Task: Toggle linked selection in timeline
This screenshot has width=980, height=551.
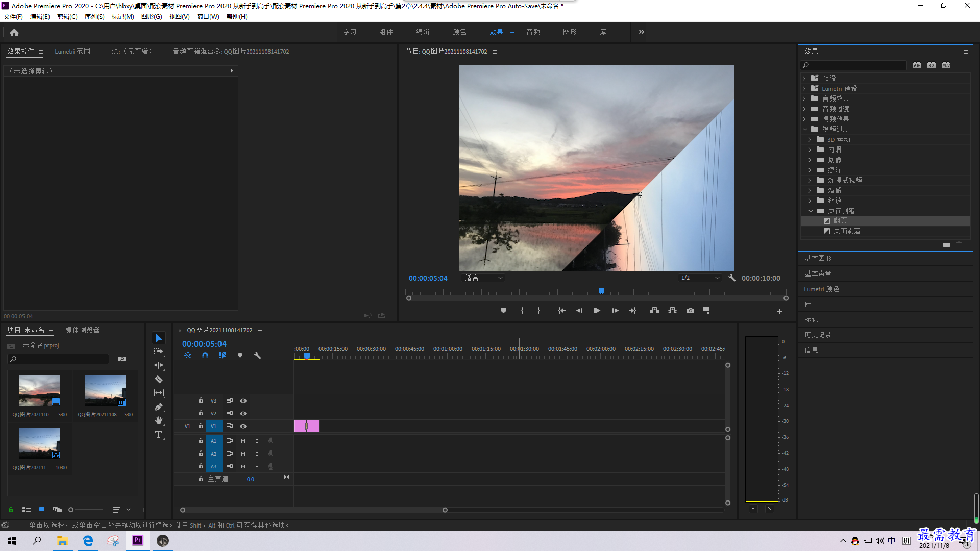Action: tap(223, 355)
